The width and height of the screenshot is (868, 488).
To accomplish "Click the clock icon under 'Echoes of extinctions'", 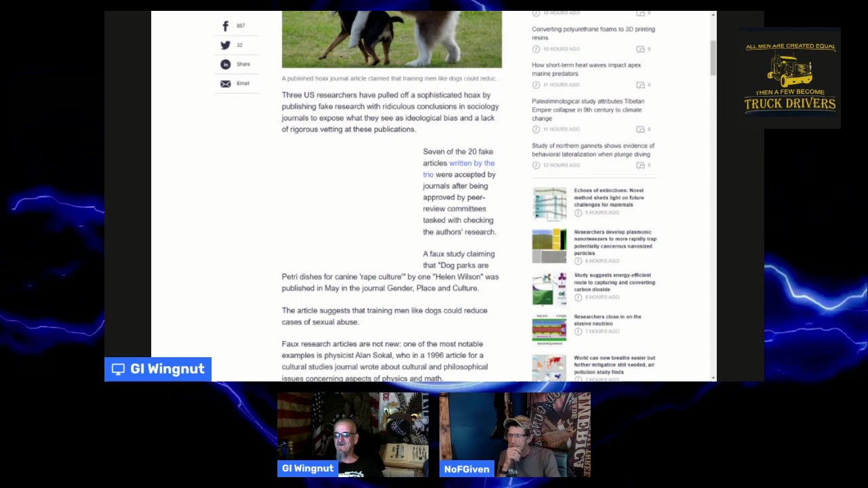I will pos(578,213).
